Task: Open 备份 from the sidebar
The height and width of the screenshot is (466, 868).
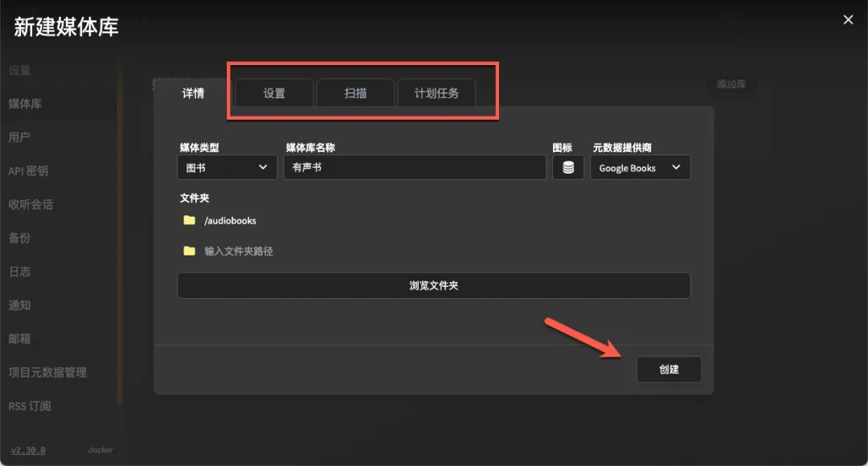Action: pyautogui.click(x=19, y=239)
